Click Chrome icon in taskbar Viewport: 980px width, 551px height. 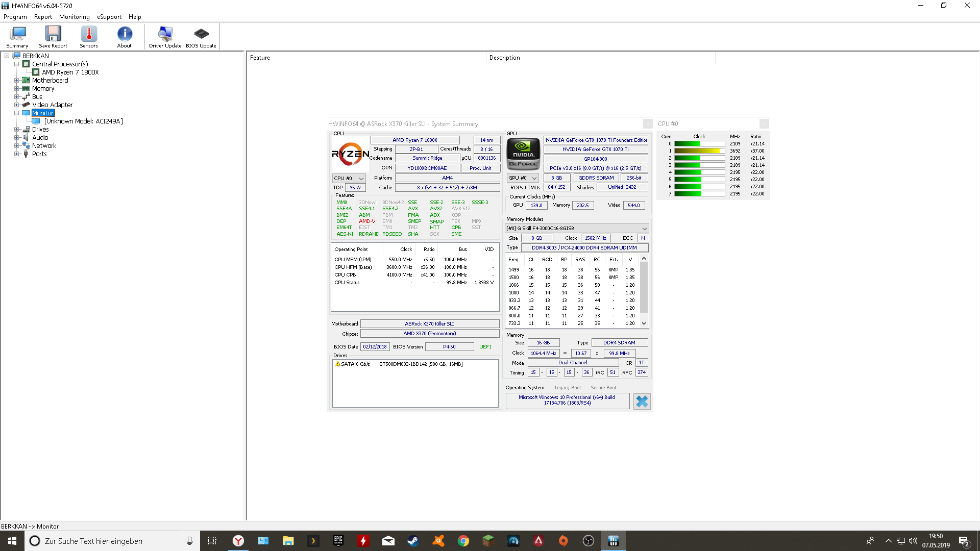(463, 541)
